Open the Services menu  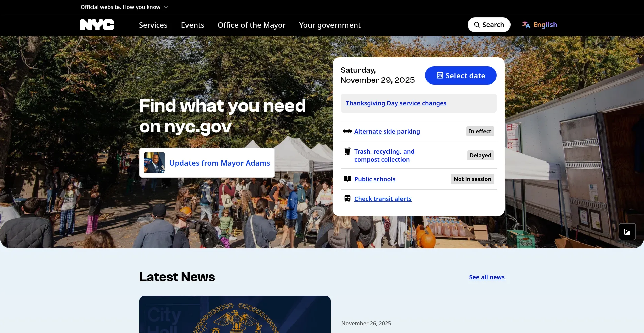153,25
